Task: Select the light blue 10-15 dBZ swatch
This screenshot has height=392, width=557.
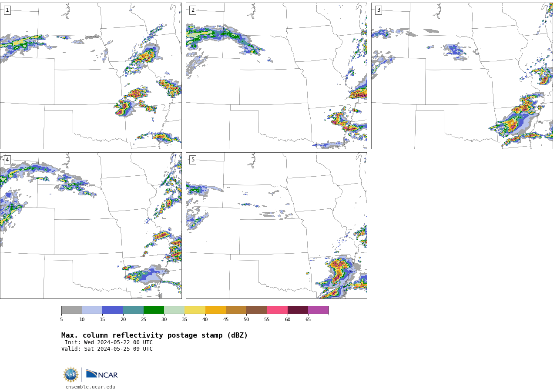Action: click(x=92, y=310)
